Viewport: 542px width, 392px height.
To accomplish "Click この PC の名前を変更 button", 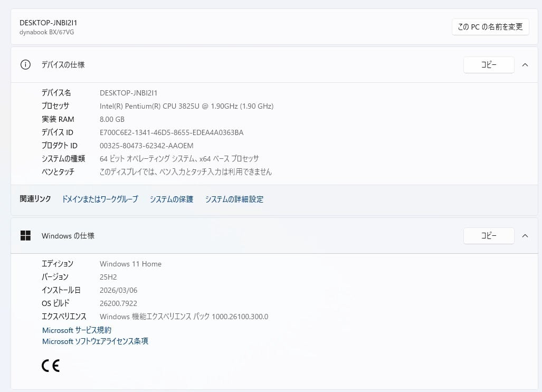I will coord(490,27).
